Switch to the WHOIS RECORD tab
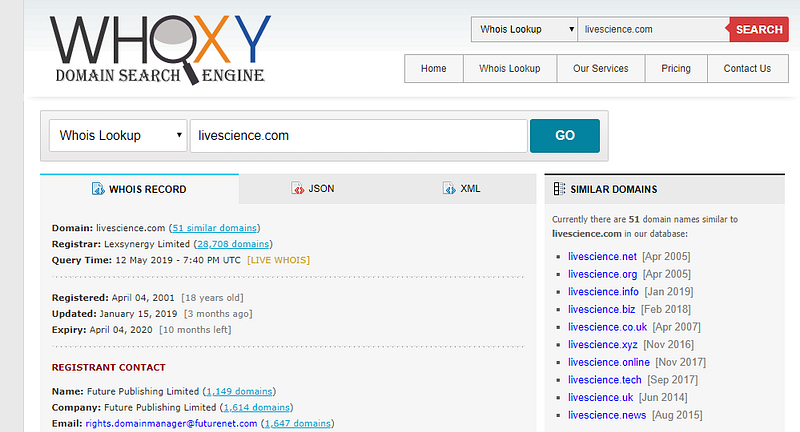 click(139, 189)
